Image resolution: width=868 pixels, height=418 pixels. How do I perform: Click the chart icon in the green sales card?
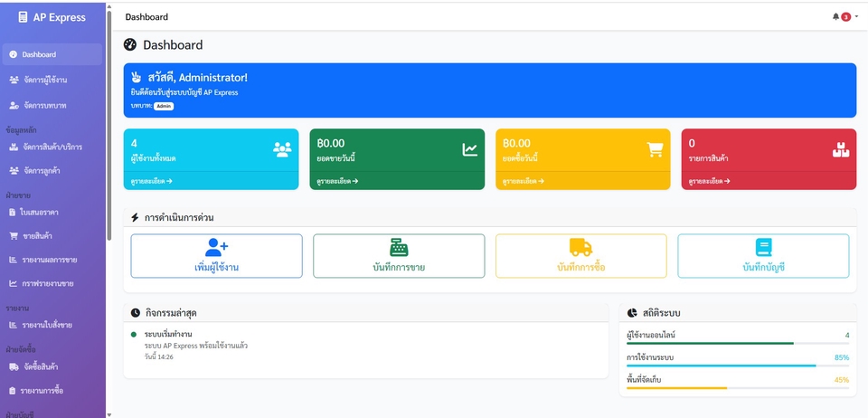[x=469, y=149]
